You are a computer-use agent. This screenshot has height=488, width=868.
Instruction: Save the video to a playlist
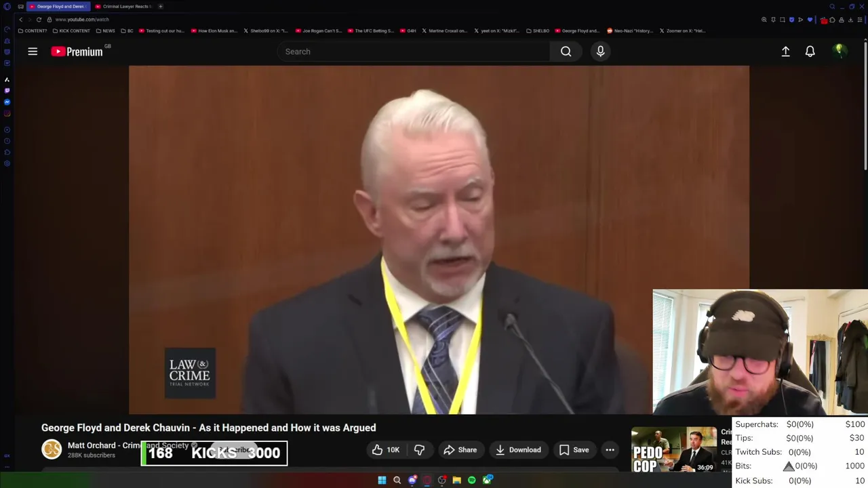[x=574, y=450]
